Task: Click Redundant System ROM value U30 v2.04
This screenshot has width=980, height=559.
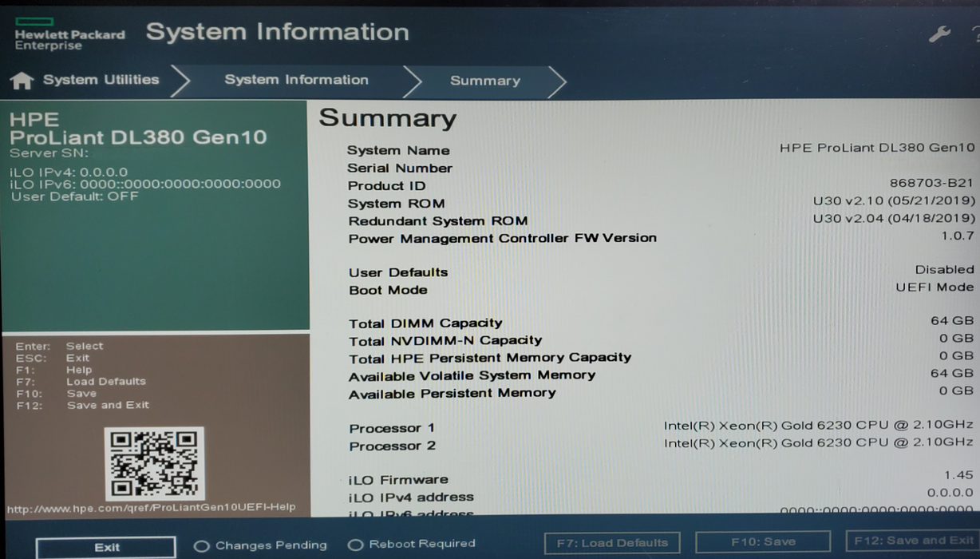Action: point(894,218)
